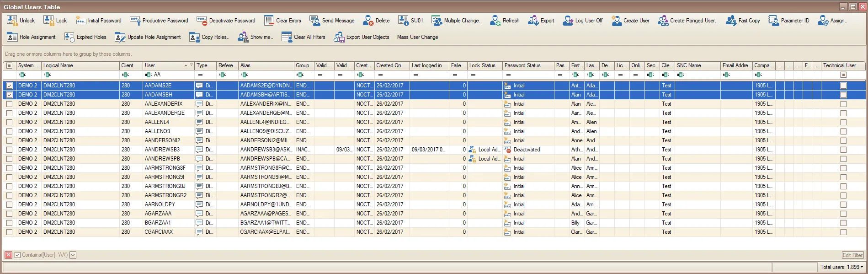Select the BGARZAA1 user cell
868x274 pixels.
pos(168,223)
